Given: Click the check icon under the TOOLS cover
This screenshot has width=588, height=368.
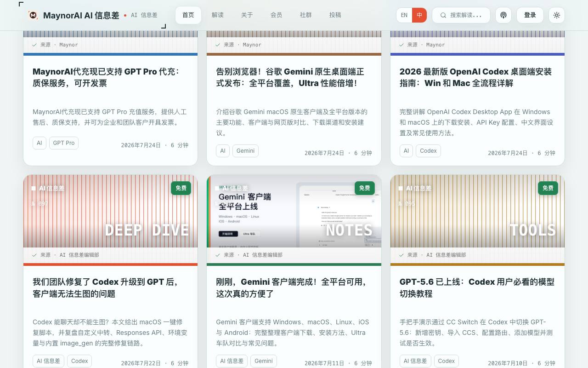Looking at the screenshot, I should point(401,255).
